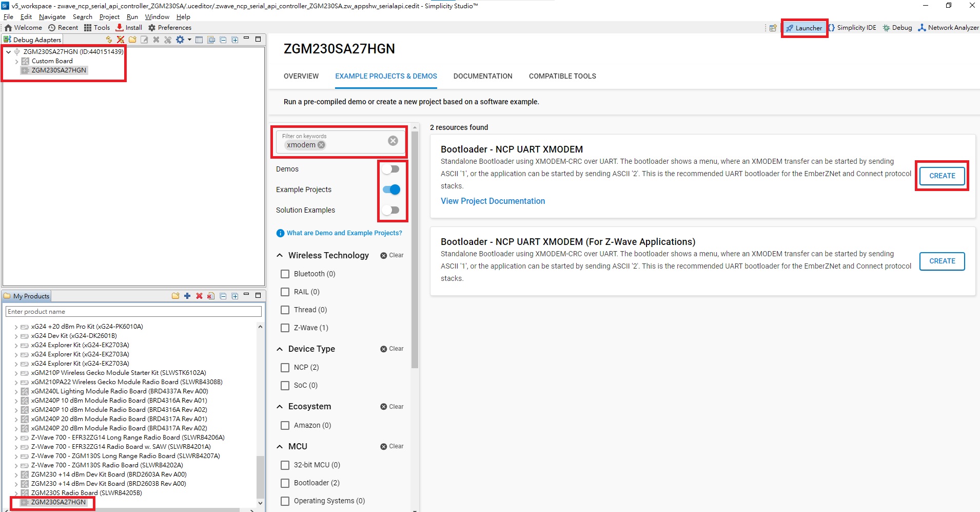This screenshot has width=980, height=512.
Task: Click the rename edit icon in Debug Adapters
Action: tap(144, 40)
